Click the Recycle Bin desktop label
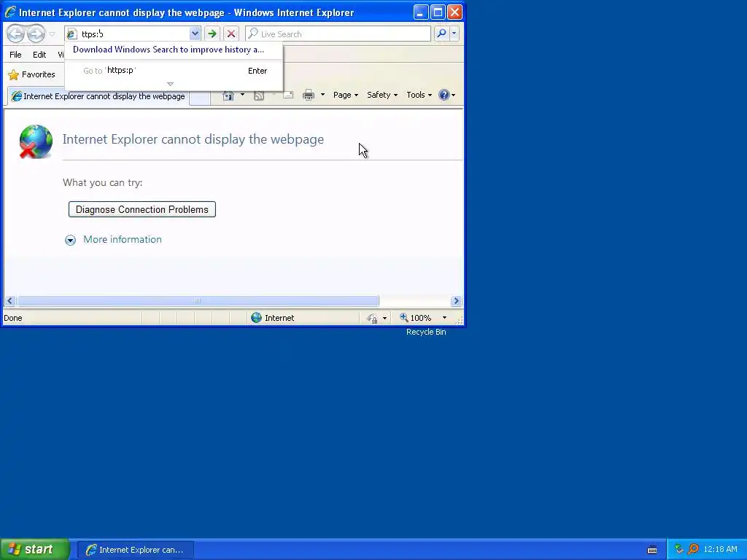 (426, 332)
